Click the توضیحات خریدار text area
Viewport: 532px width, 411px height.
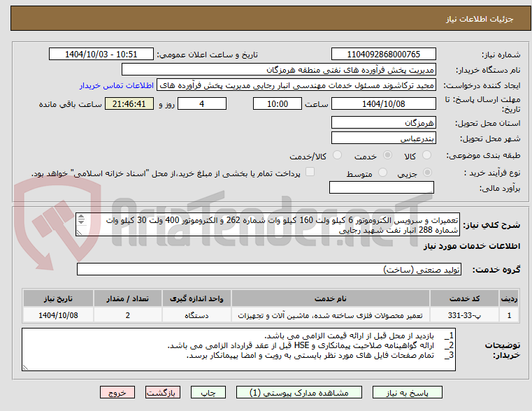238,349
